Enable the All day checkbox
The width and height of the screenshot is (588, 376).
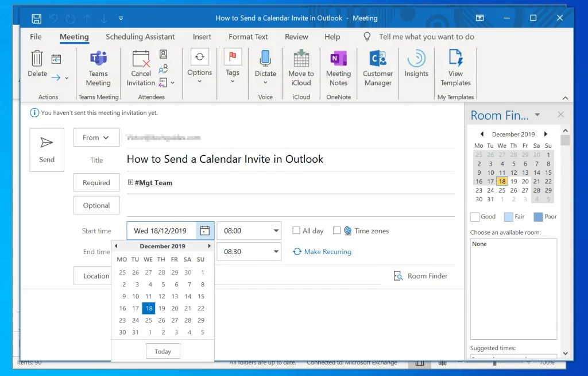point(296,231)
